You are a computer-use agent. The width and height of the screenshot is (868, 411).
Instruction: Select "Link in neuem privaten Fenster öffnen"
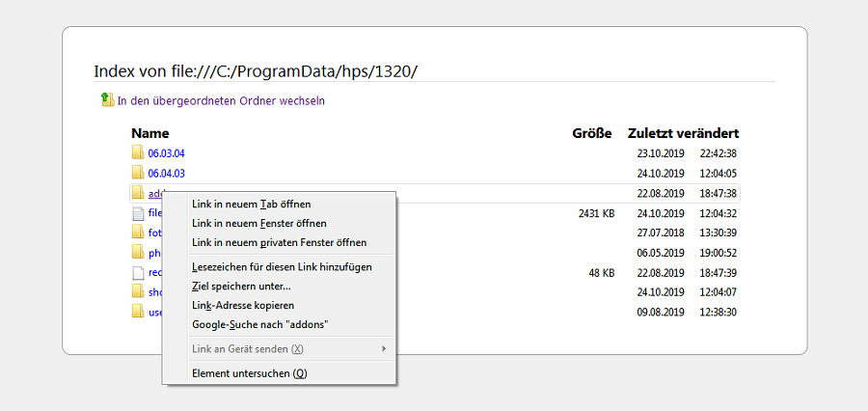click(279, 242)
